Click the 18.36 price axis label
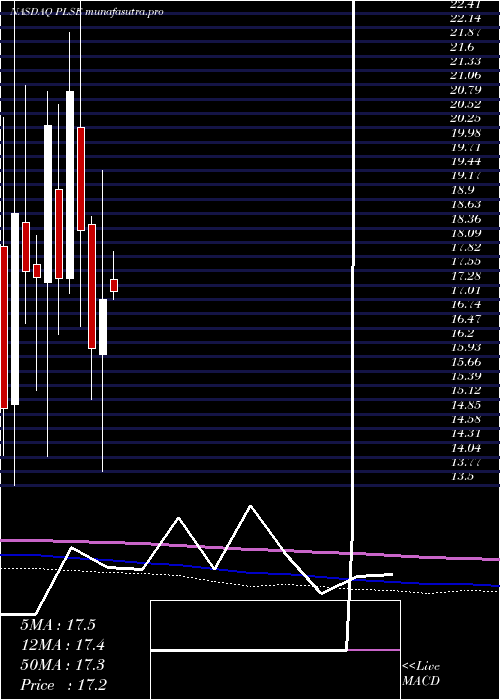Viewport: 500px width, 700px height. [466, 219]
